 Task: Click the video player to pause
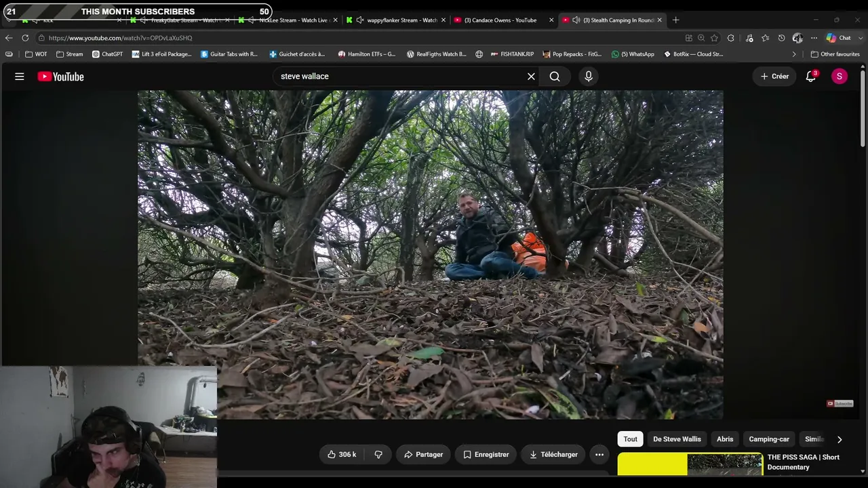pyautogui.click(x=431, y=255)
